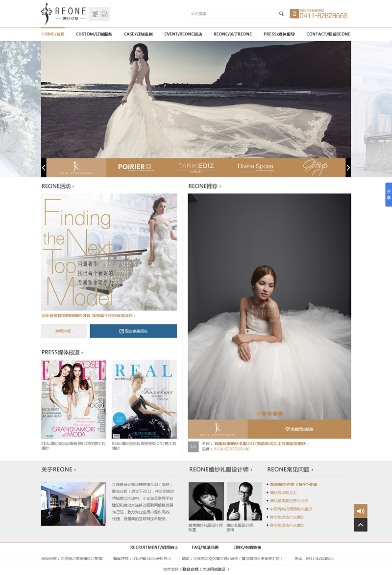The height and width of the screenshot is (575, 392).
Task: Select the Divina Sposa brand logo
Action: coord(255,167)
